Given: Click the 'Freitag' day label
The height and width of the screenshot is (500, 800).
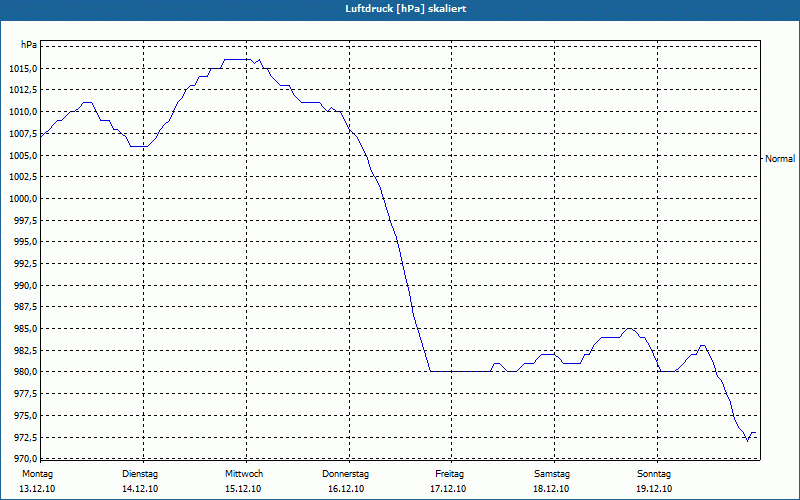Looking at the screenshot, I should (449, 474).
